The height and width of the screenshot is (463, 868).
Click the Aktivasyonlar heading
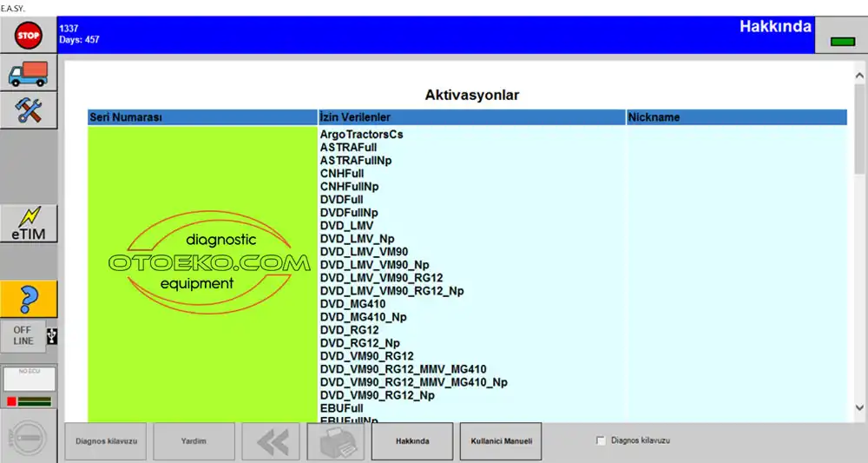(x=471, y=95)
